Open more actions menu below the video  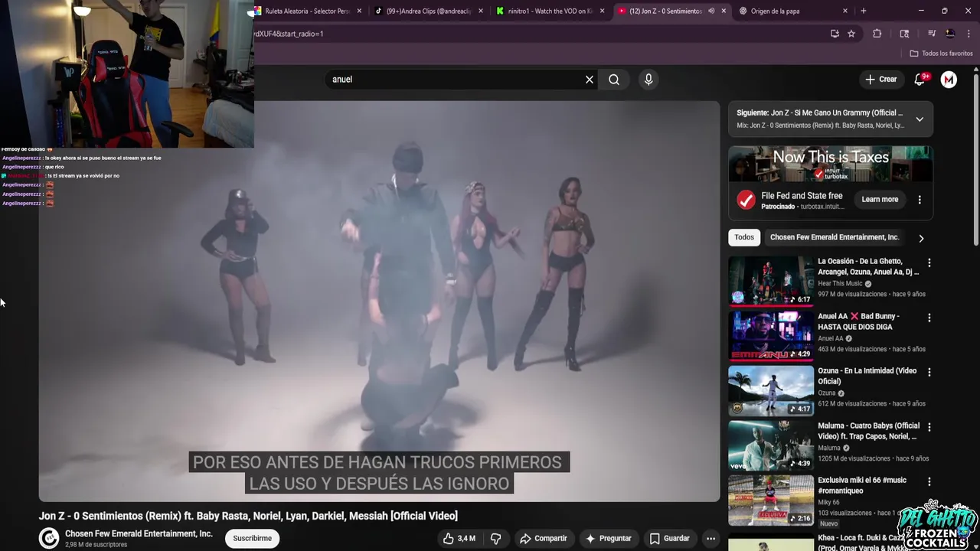pyautogui.click(x=710, y=538)
